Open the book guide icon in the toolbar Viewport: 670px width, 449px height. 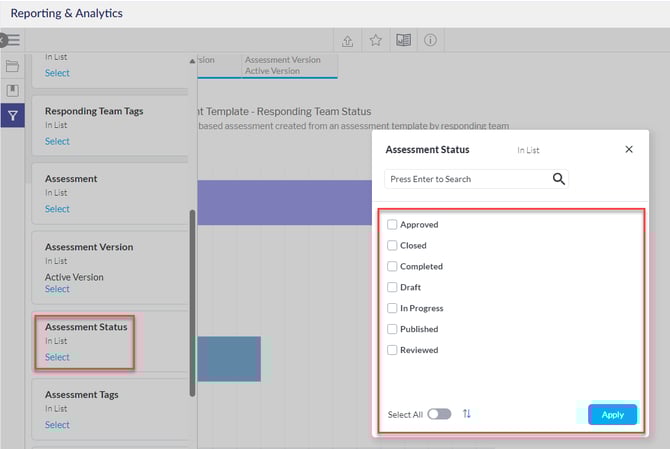coord(403,41)
